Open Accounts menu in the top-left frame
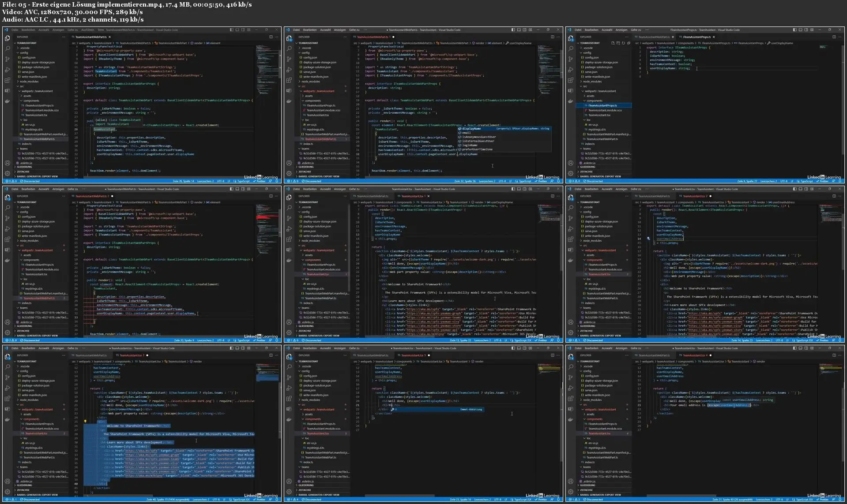 click(8, 163)
